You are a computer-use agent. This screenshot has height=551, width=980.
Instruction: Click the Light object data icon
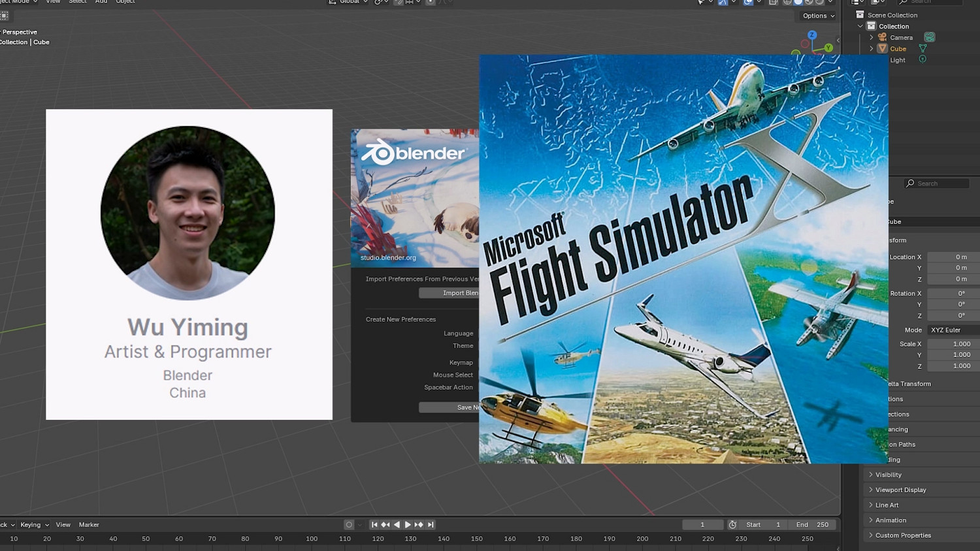(x=923, y=59)
